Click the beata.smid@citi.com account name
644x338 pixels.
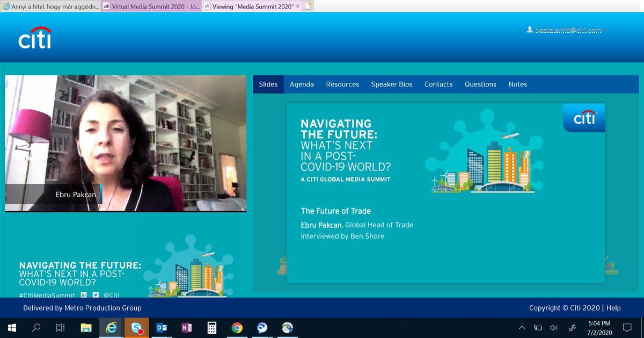coord(567,30)
